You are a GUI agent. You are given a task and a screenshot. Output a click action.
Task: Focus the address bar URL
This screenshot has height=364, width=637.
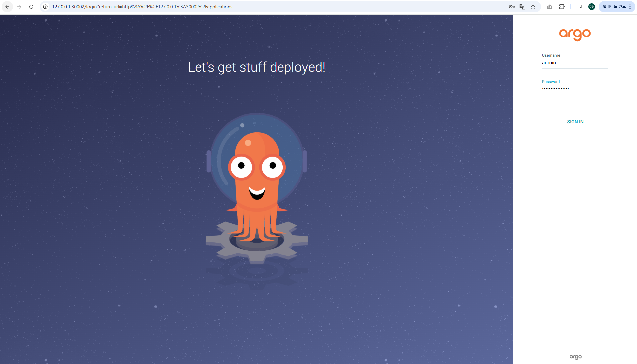pos(142,7)
